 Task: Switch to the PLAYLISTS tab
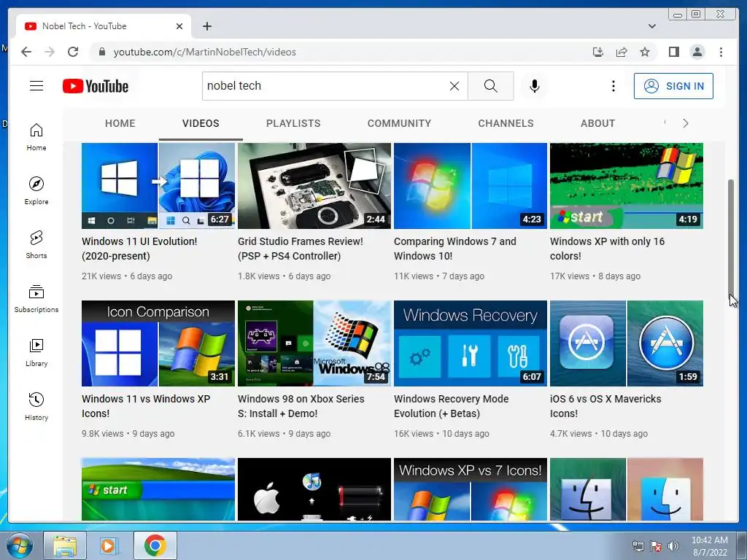click(x=293, y=123)
